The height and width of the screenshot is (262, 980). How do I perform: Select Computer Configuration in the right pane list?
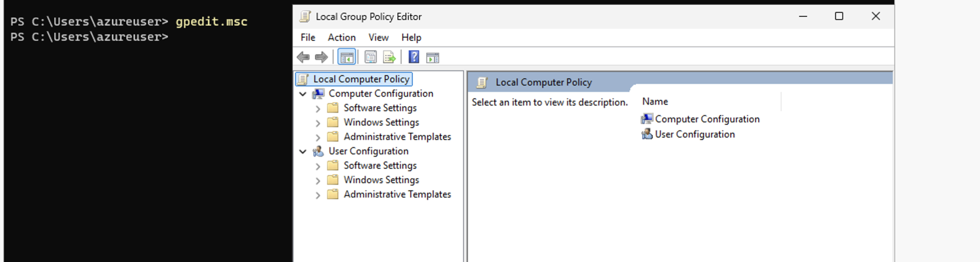pyautogui.click(x=707, y=119)
